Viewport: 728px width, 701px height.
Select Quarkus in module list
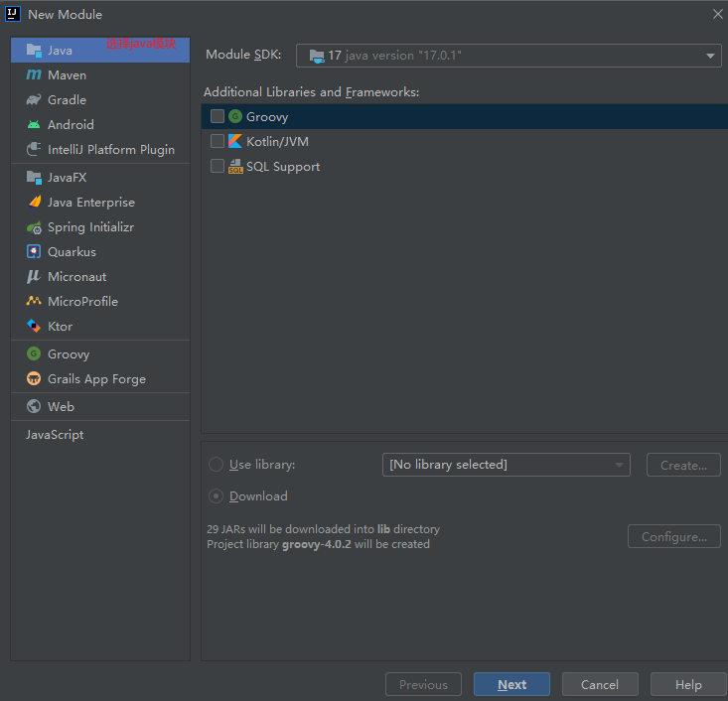tap(100, 251)
